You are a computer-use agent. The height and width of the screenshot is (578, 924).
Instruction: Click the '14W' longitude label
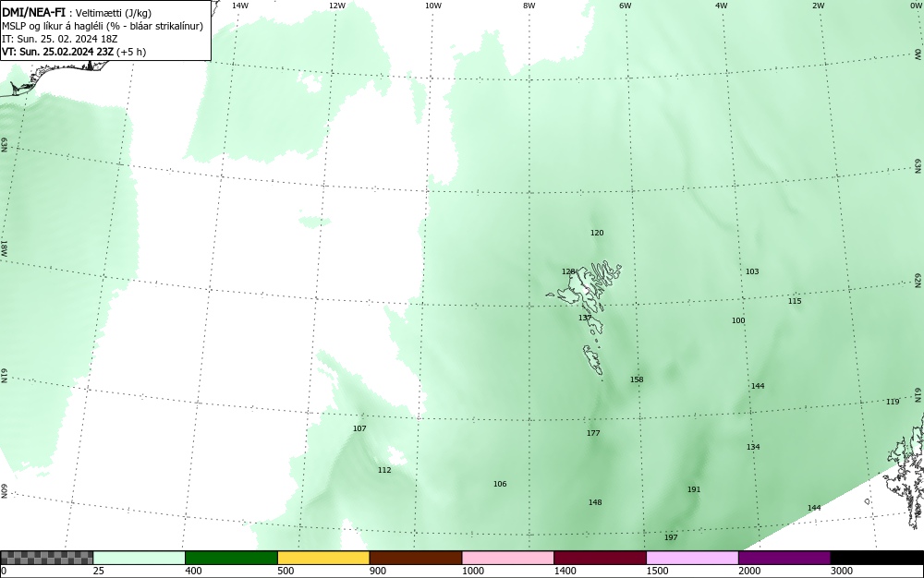point(240,6)
